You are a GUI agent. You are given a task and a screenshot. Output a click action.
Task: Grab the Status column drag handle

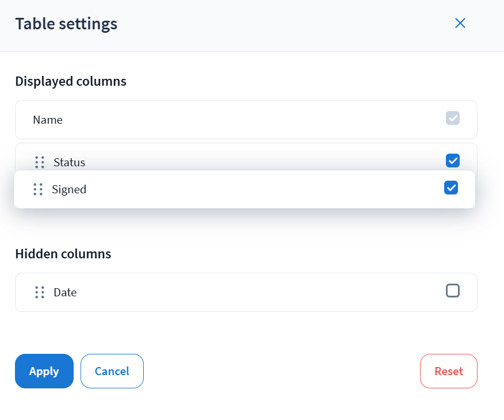tap(40, 162)
